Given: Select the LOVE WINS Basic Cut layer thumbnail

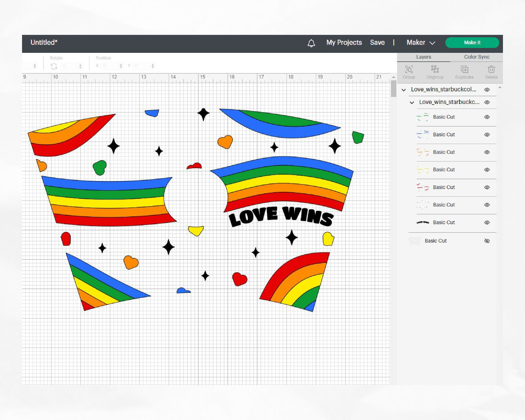Looking at the screenshot, I should click(423, 222).
